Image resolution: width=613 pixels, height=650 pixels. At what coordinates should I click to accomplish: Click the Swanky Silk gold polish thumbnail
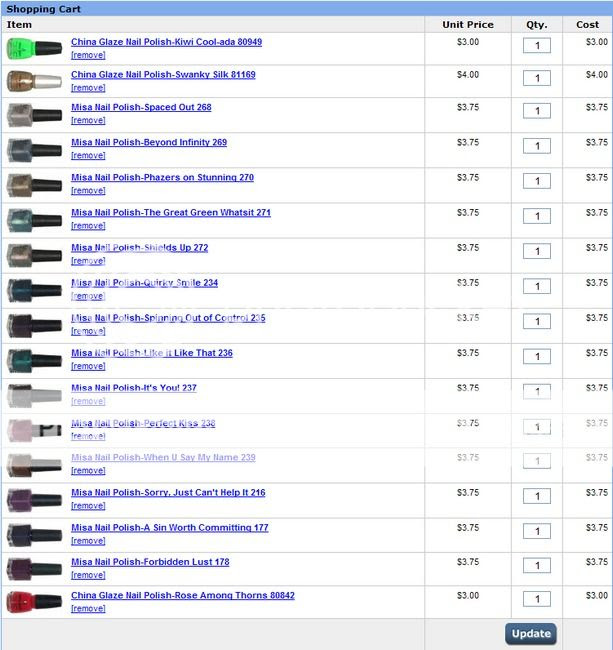pyautogui.click(x=34, y=81)
